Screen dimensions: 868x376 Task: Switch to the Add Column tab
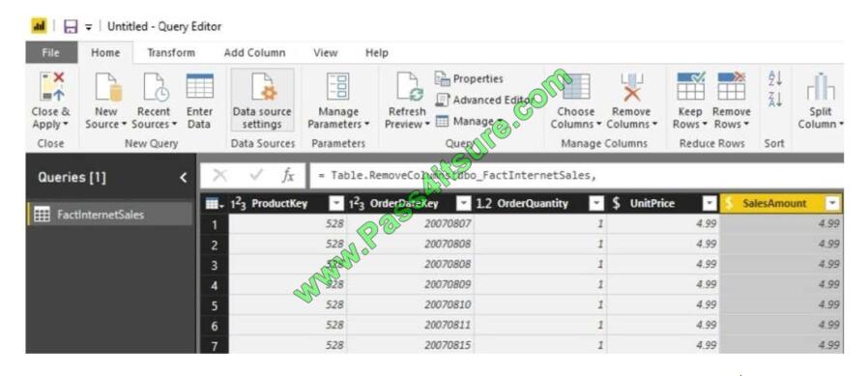click(x=254, y=52)
